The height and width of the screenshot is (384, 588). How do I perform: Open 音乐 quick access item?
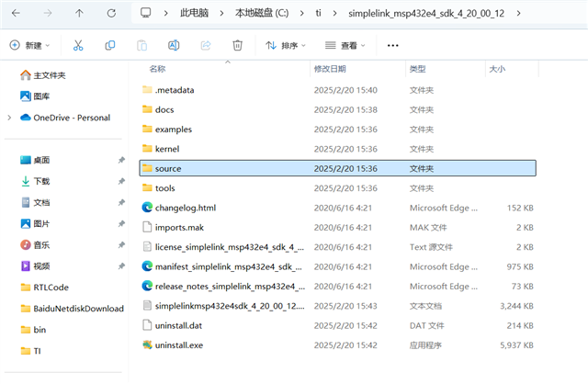pyautogui.click(x=35, y=245)
